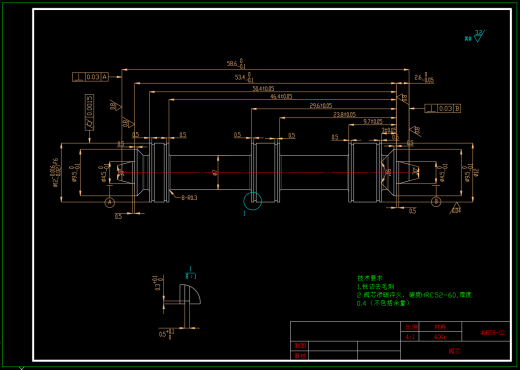Click the perpendicularity 0.03 A tolerance frame
The height and width of the screenshot is (370, 520).
(x=90, y=77)
